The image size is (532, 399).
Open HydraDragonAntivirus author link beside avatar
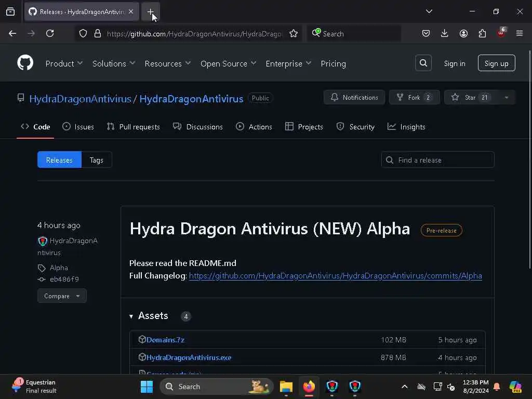click(x=68, y=247)
